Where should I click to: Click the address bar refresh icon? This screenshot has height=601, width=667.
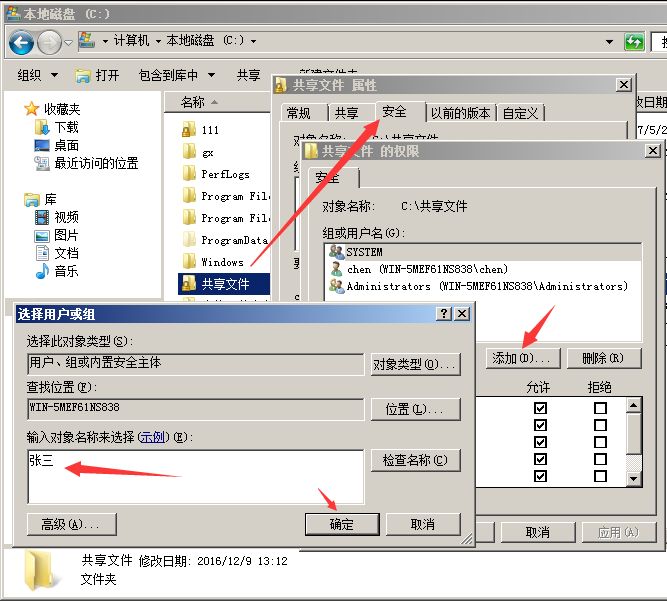click(x=634, y=42)
